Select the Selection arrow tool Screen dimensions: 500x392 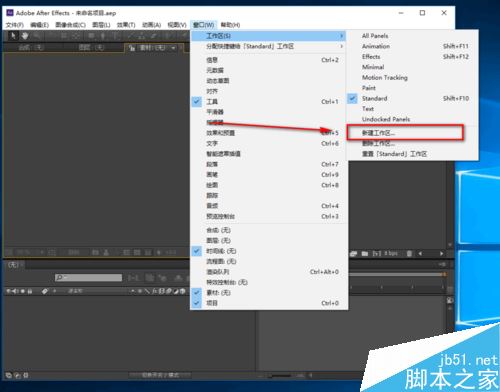pyautogui.click(x=13, y=35)
